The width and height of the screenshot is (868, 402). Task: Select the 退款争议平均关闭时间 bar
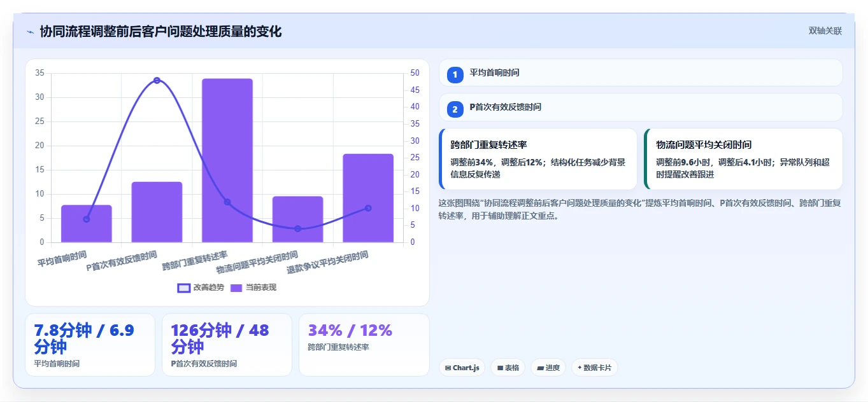click(368, 198)
